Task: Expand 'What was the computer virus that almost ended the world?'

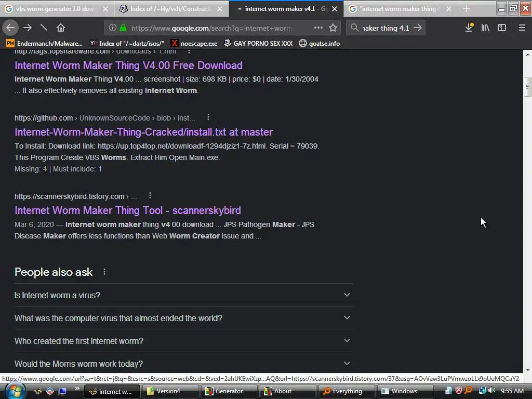Action: (x=183, y=318)
